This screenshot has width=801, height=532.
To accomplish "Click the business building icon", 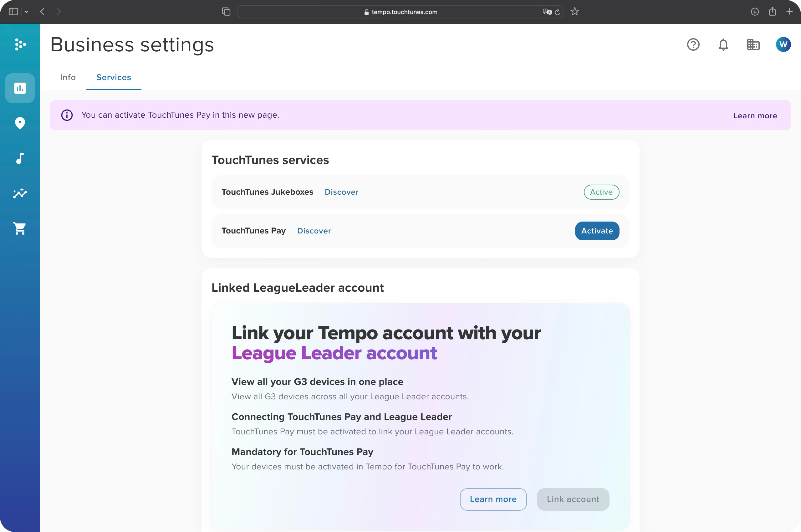I will [x=753, y=44].
